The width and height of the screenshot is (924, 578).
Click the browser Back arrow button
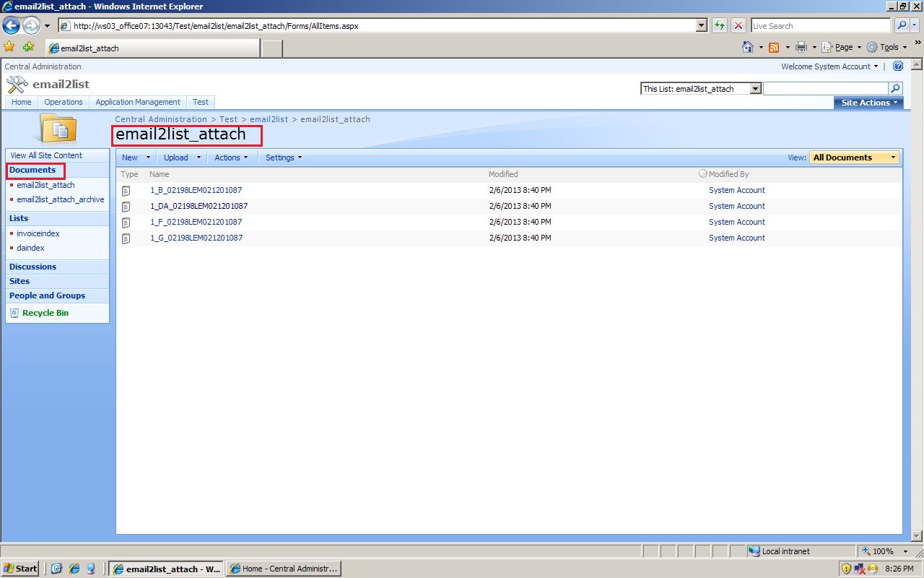11,26
